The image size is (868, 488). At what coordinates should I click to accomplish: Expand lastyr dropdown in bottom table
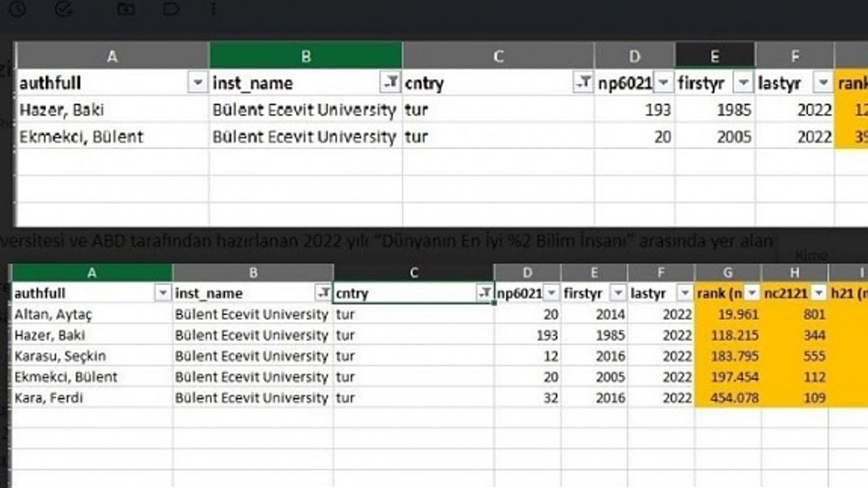tap(684, 293)
